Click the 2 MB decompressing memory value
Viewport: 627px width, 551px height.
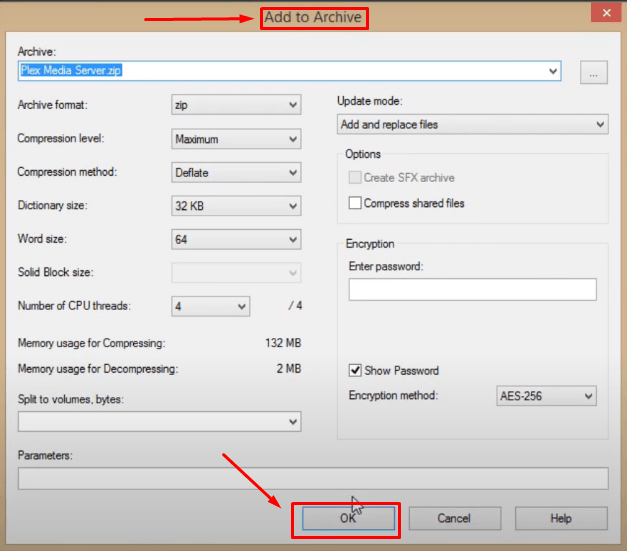coord(289,369)
